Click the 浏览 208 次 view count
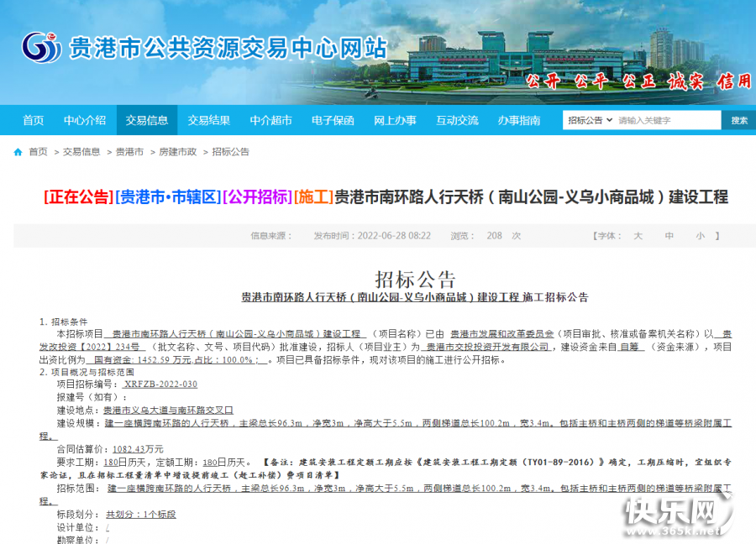 point(486,236)
